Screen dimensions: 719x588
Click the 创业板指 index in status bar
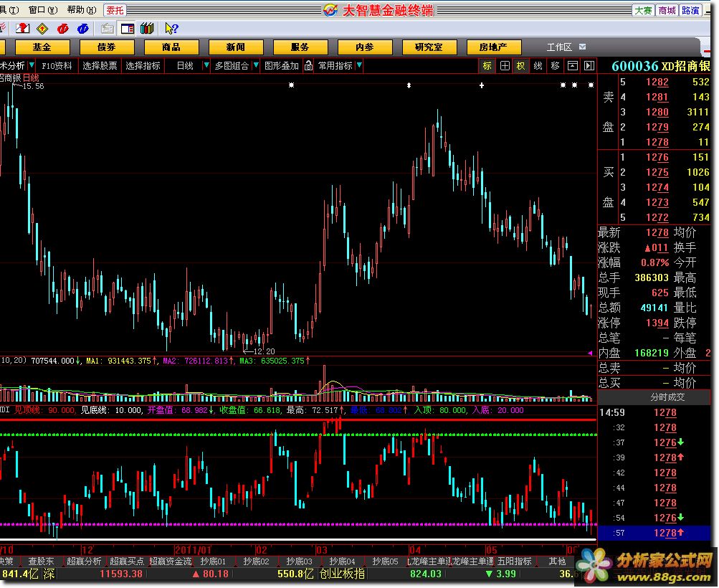[343, 574]
